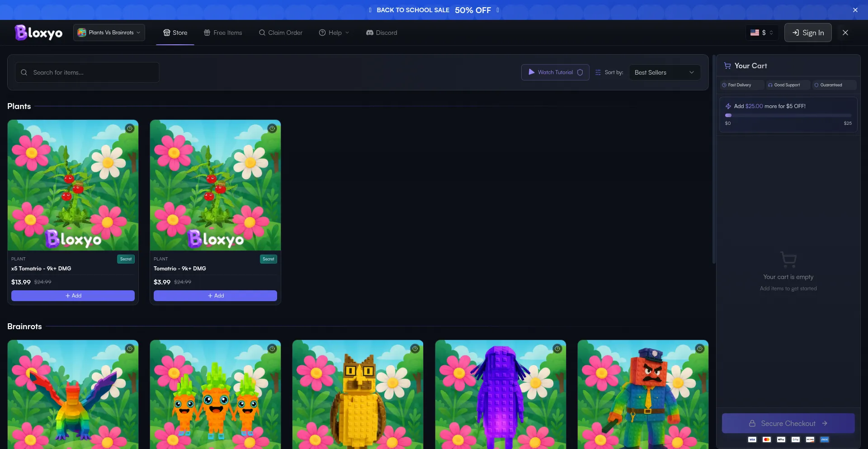The image size is (868, 449).
Task: Close the cart panel with X icon
Action: pyautogui.click(x=845, y=33)
